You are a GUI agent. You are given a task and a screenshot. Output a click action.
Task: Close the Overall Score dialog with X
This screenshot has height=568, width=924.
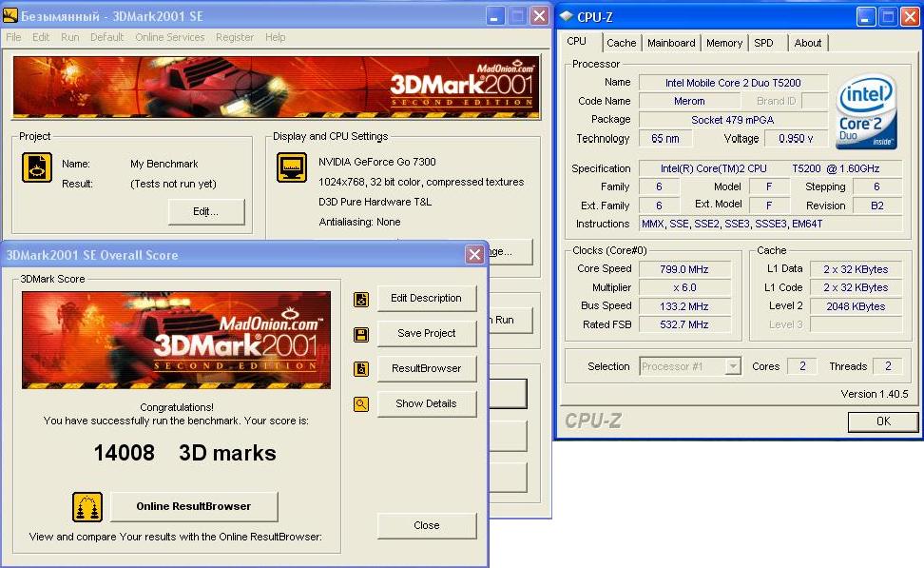tap(474, 255)
